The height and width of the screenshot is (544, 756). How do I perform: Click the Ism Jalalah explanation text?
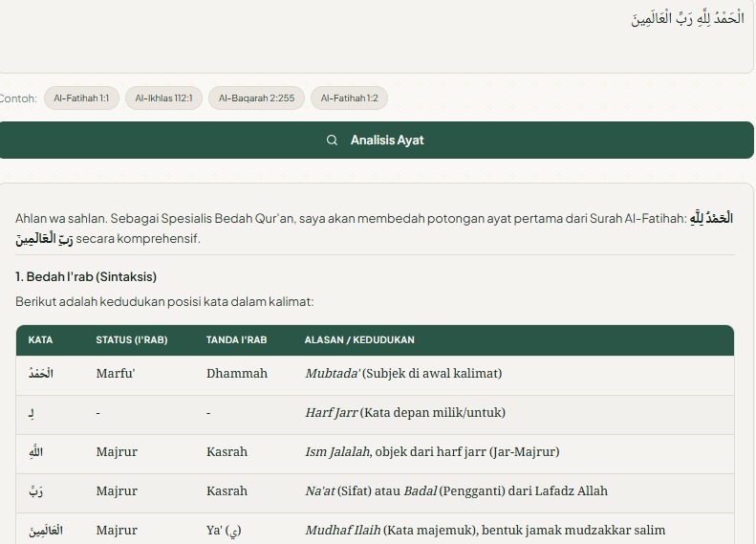[432, 452]
